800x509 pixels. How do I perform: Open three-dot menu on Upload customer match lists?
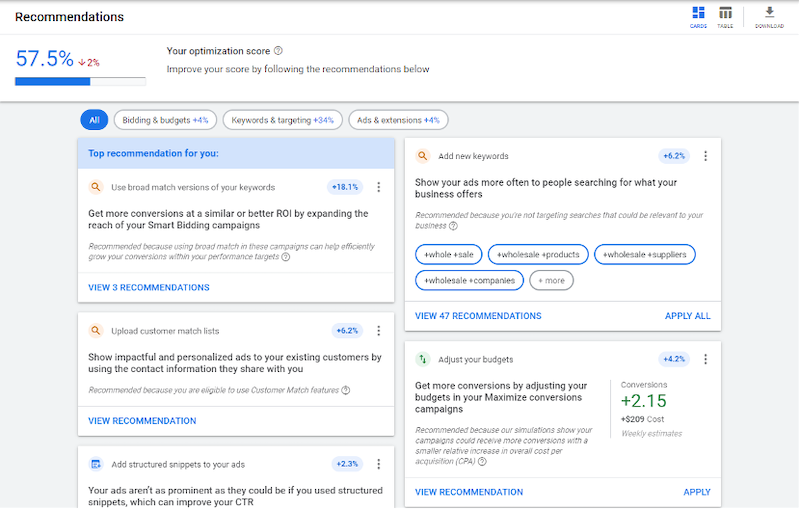point(378,331)
